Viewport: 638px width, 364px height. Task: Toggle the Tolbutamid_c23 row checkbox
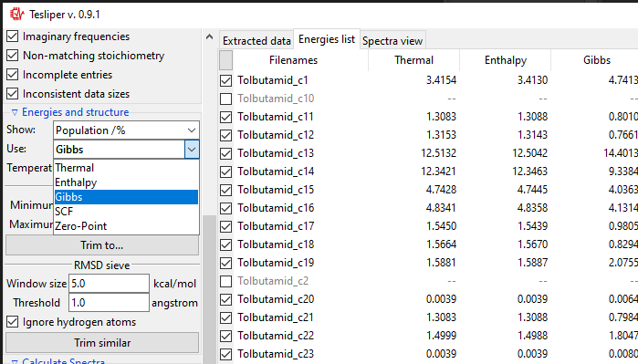[x=225, y=354]
